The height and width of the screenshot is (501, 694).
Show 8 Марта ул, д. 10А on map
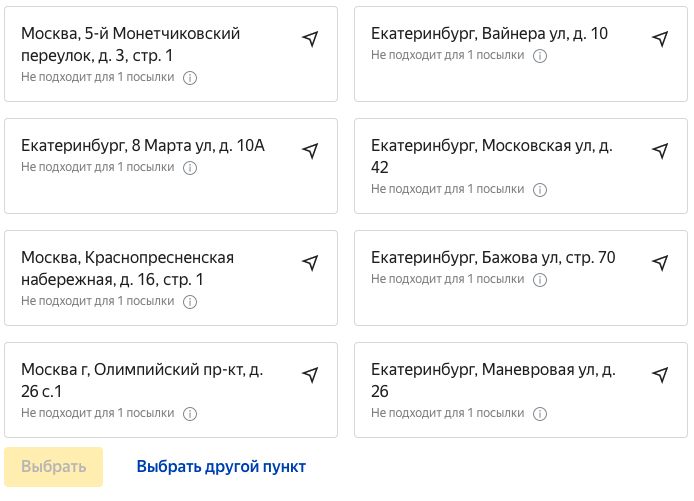coord(310,151)
